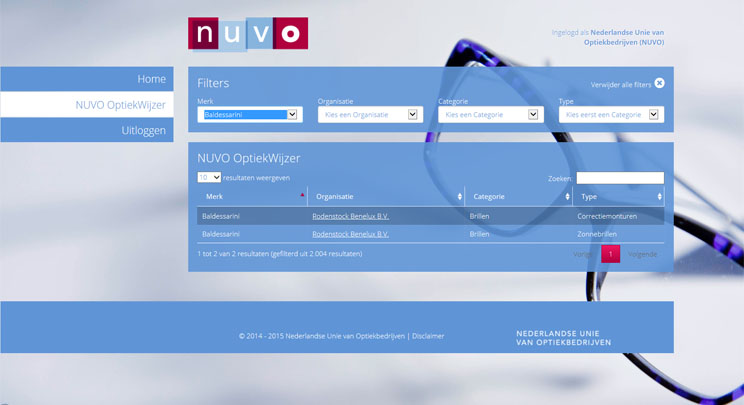The height and width of the screenshot is (405, 744).
Task: Expand the Organisatie filter dropdown
Action: click(370, 115)
